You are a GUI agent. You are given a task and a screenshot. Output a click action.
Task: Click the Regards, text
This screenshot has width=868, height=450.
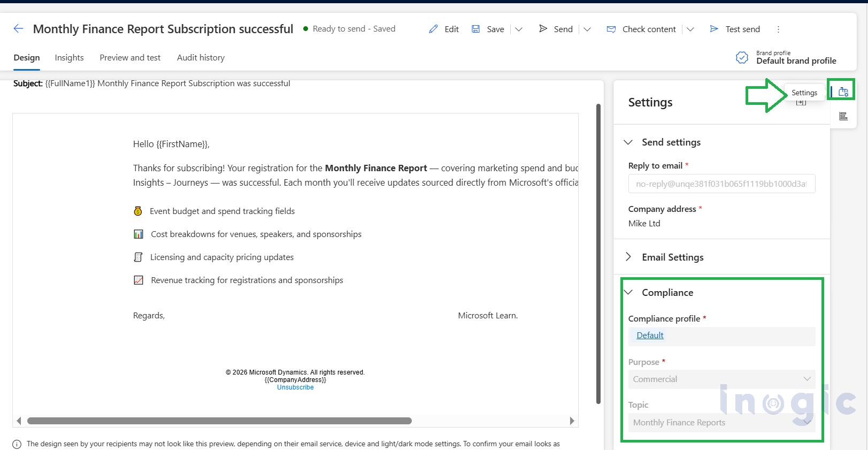click(149, 316)
